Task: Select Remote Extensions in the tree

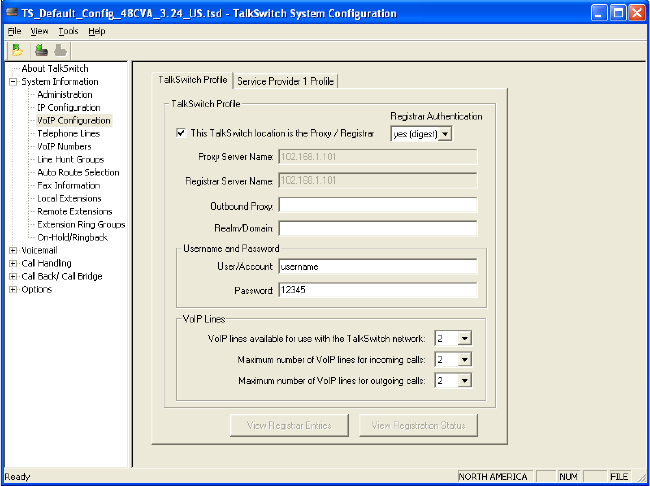Action: (x=75, y=211)
